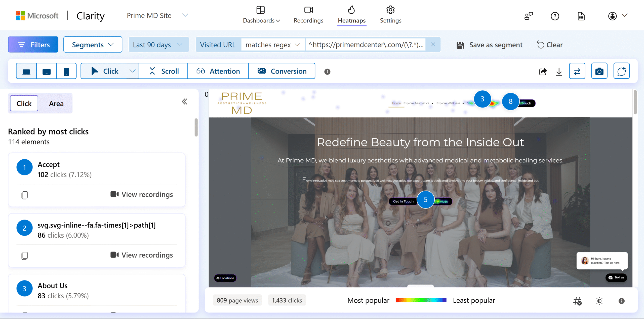Select the desktop device view icon
Image resolution: width=644 pixels, height=319 pixels.
pos(26,71)
